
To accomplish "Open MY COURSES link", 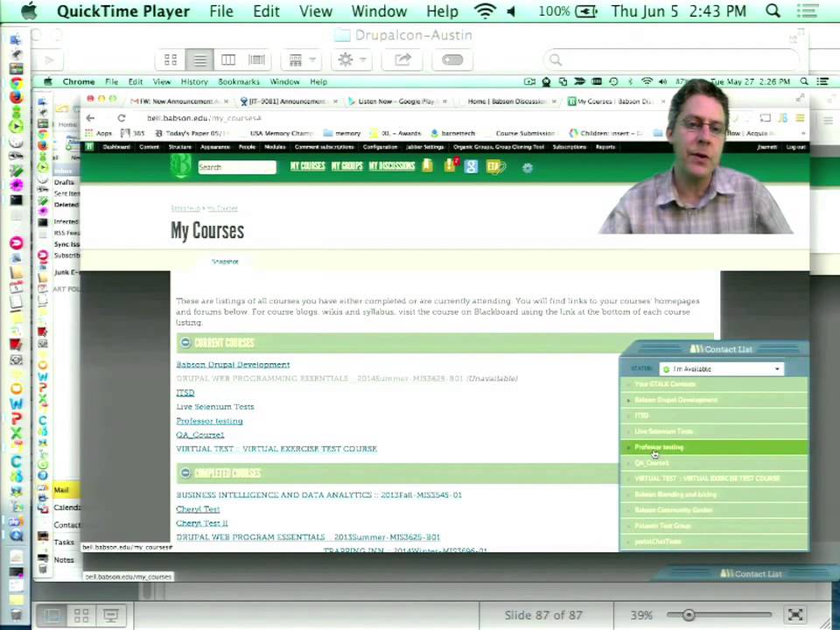I will 307,166.
